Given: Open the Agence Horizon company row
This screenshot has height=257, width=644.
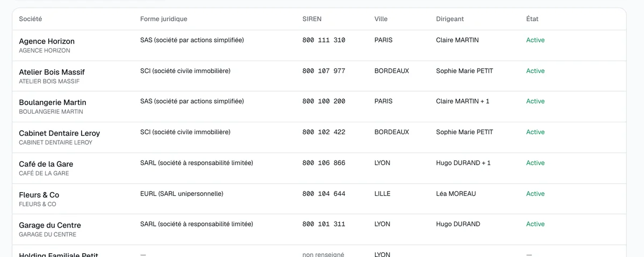Looking at the screenshot, I should (x=319, y=45).
